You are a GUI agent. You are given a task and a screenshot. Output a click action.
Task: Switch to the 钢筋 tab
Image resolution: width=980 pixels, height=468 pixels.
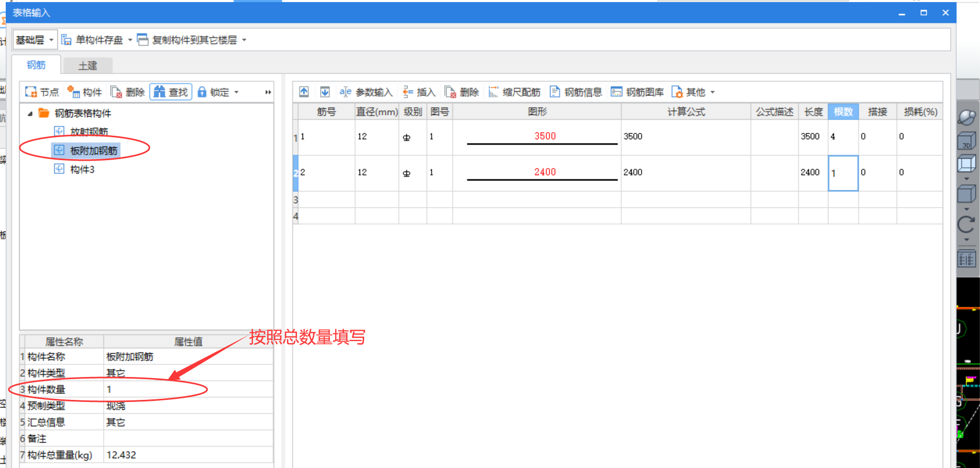click(36, 65)
